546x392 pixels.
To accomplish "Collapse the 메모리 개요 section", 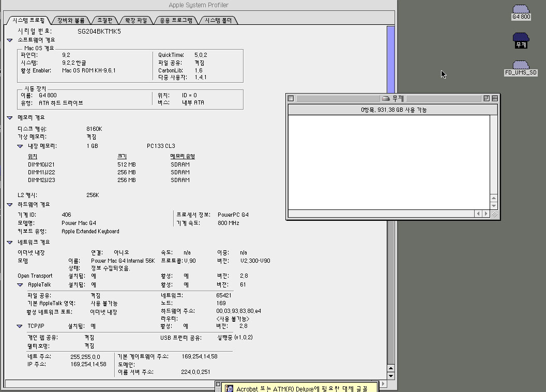I will [10, 118].
